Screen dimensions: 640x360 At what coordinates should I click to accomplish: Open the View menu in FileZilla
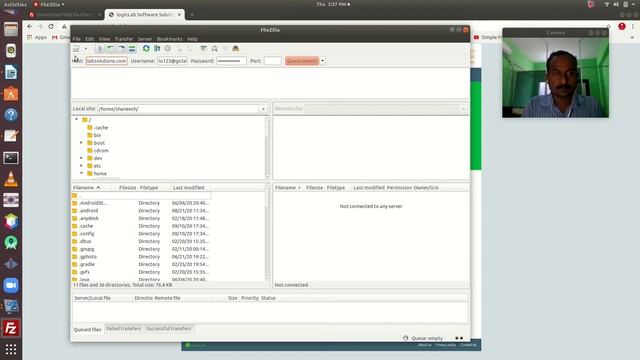(x=104, y=39)
